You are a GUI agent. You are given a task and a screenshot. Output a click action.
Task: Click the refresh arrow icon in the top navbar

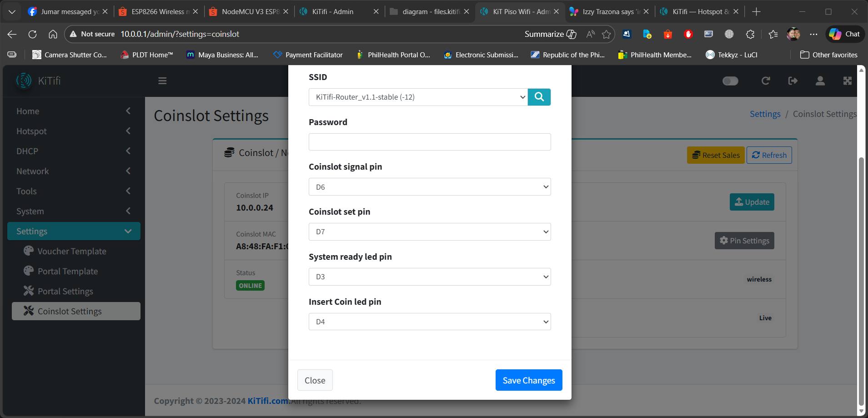pyautogui.click(x=766, y=81)
